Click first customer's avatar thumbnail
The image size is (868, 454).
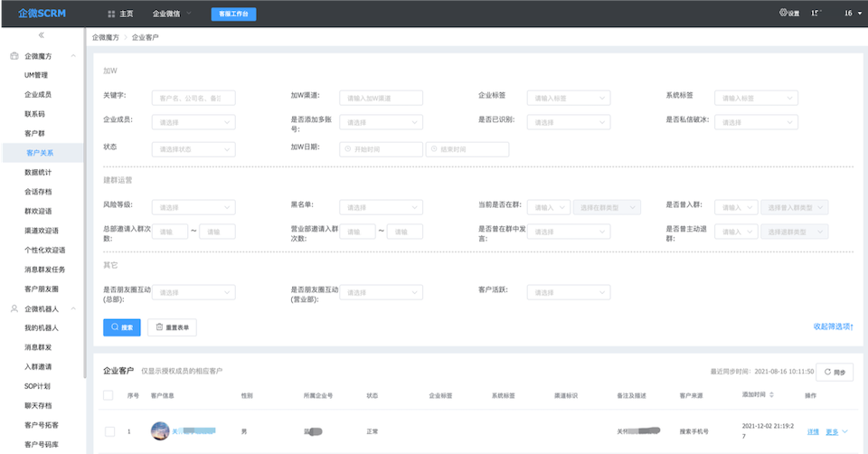pyautogui.click(x=160, y=431)
